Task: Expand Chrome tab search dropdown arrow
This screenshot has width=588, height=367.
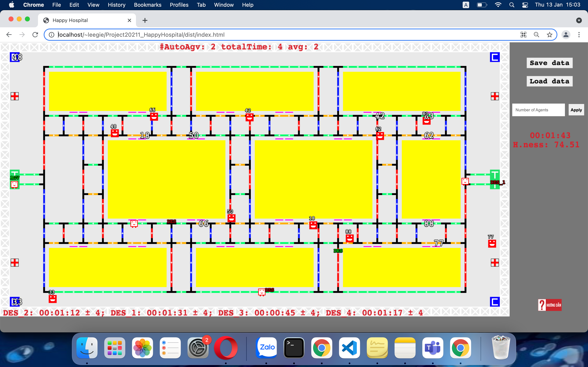Action: tap(579, 20)
